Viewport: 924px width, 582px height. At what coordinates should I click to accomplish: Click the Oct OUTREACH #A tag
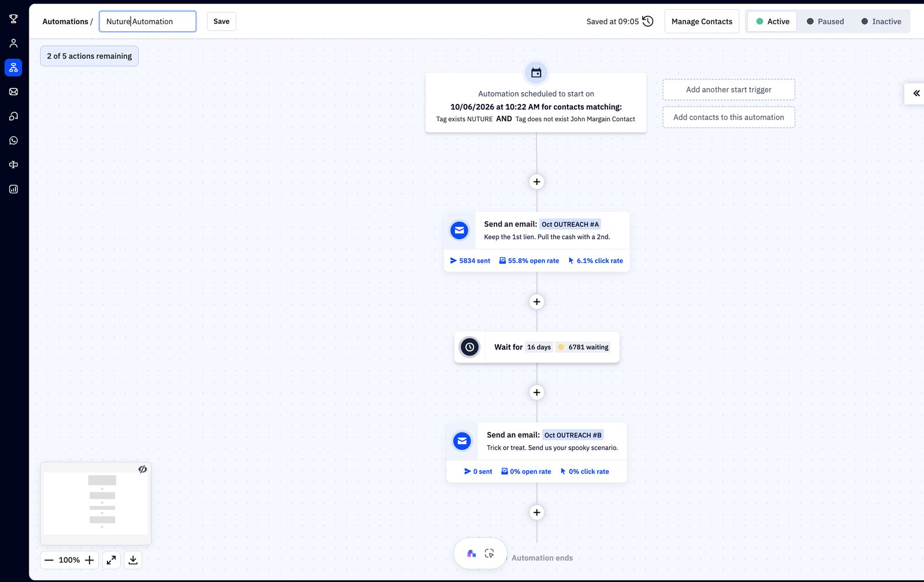pos(570,225)
